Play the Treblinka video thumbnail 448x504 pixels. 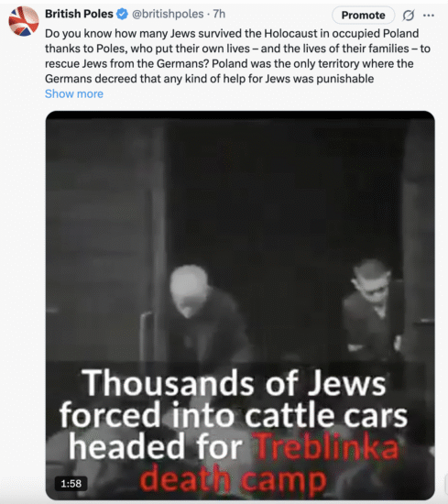240,305
